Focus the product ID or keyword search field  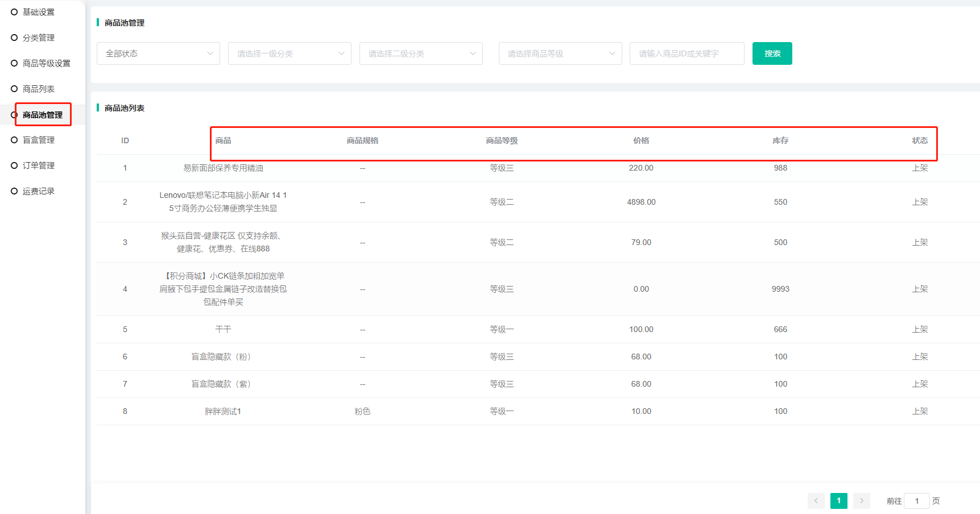tap(687, 53)
